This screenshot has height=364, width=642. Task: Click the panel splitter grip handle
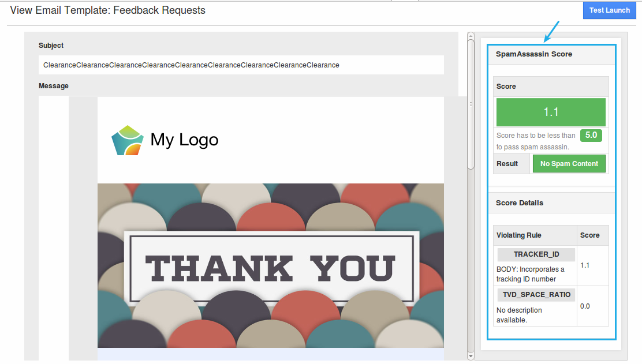[x=471, y=104]
